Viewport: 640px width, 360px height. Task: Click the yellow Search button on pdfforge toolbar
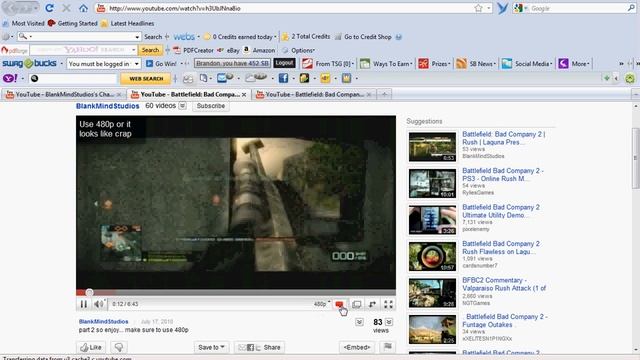pos(150,50)
